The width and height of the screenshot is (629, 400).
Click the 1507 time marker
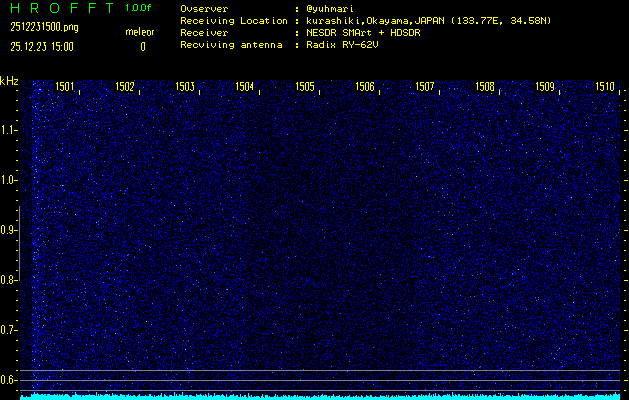(425, 87)
